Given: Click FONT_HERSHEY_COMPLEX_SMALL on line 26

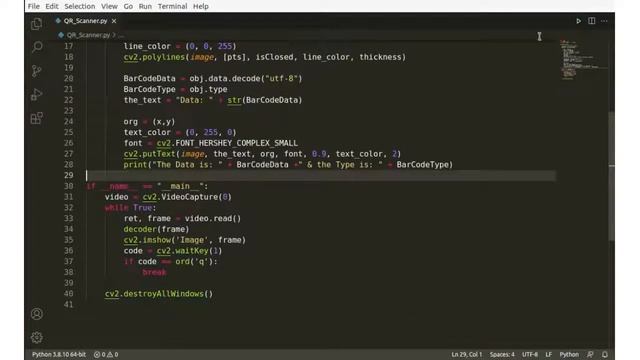Looking at the screenshot, I should pyautogui.click(x=236, y=143).
